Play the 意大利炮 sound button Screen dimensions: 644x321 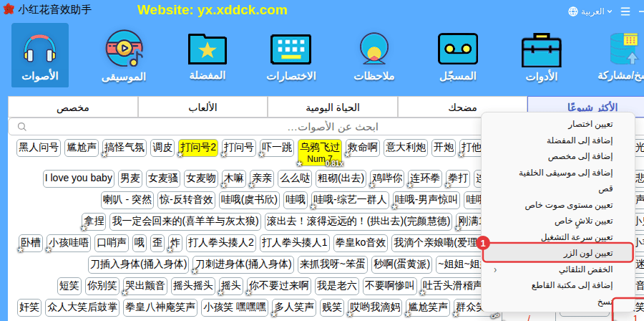click(406, 148)
